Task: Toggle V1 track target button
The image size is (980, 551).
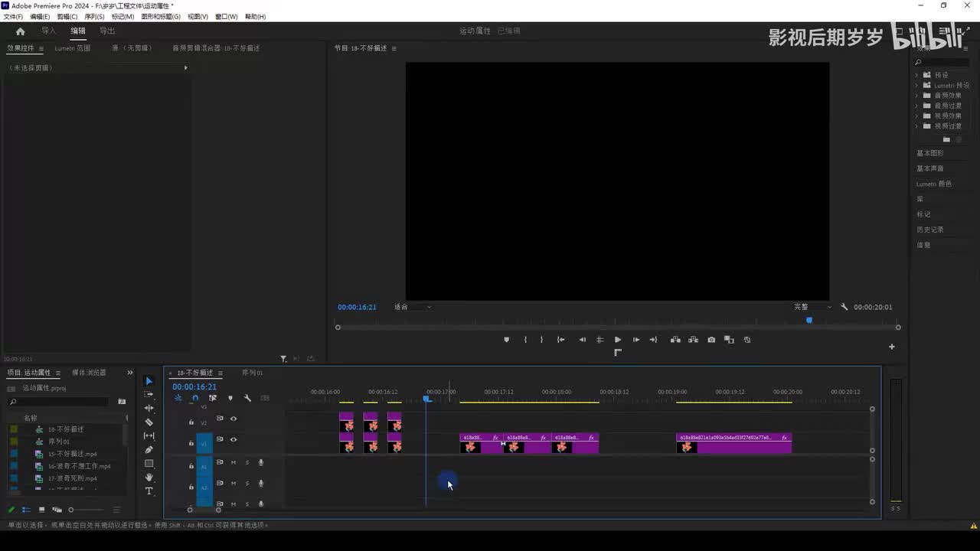Action: coord(204,443)
